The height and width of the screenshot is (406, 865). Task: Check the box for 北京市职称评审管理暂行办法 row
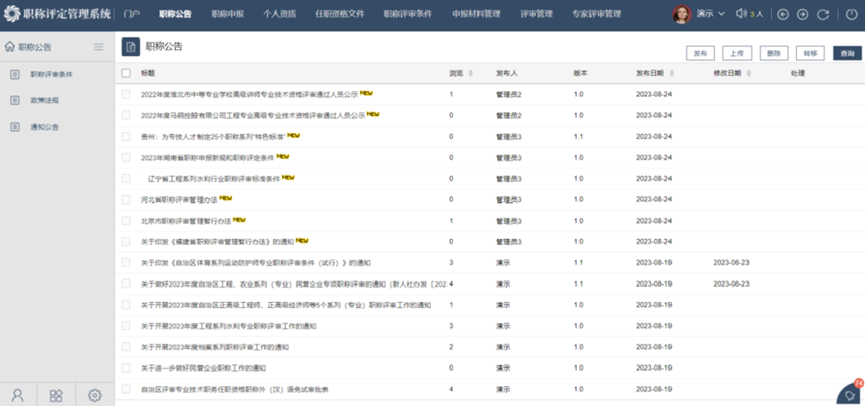126,221
